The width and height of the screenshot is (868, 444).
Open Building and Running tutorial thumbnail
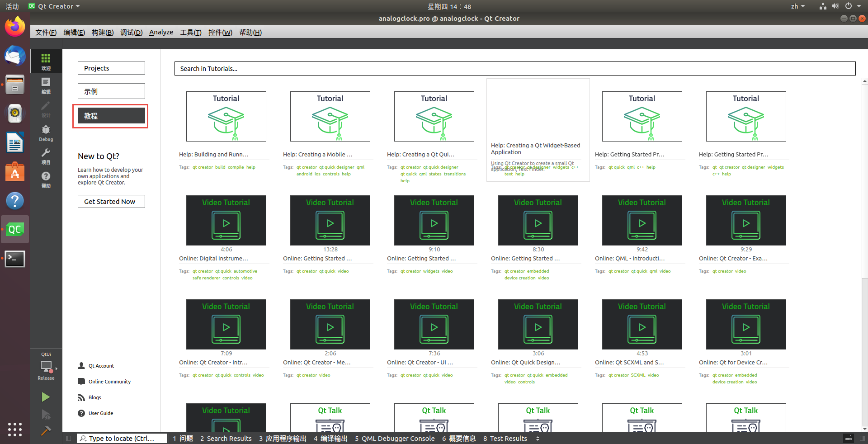pyautogui.click(x=226, y=116)
